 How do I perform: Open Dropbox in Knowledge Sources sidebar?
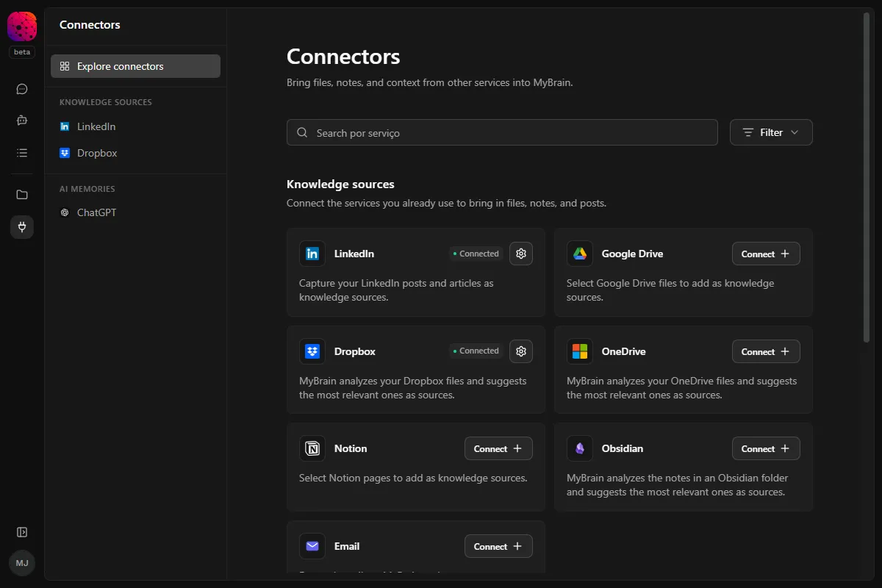(x=135, y=153)
